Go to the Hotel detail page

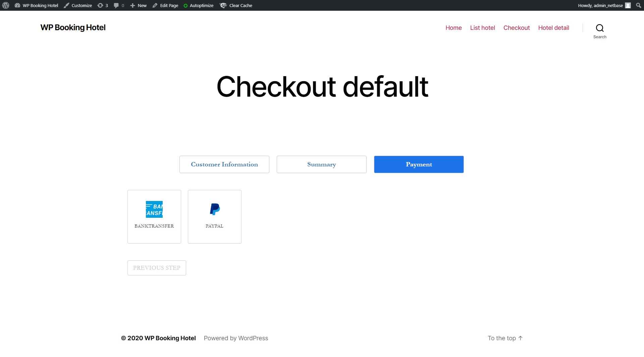[553, 28]
